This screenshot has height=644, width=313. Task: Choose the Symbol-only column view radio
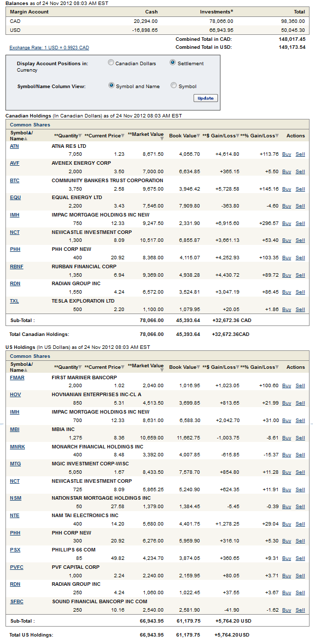(x=174, y=86)
